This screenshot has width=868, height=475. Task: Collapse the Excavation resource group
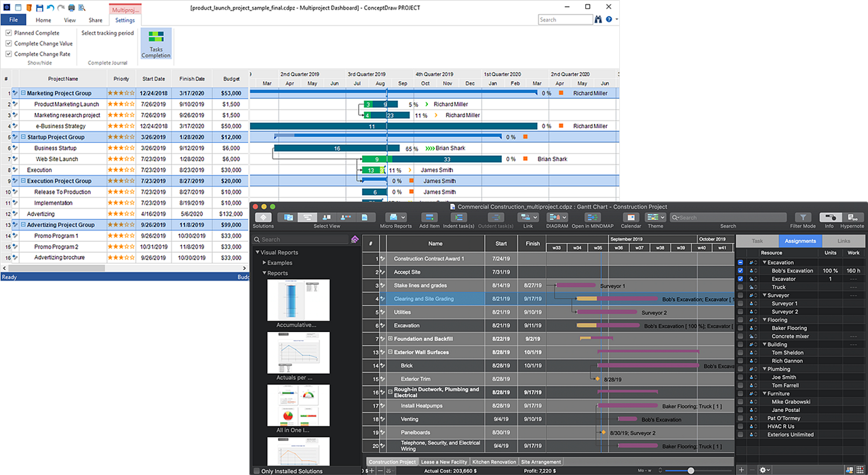tap(765, 262)
